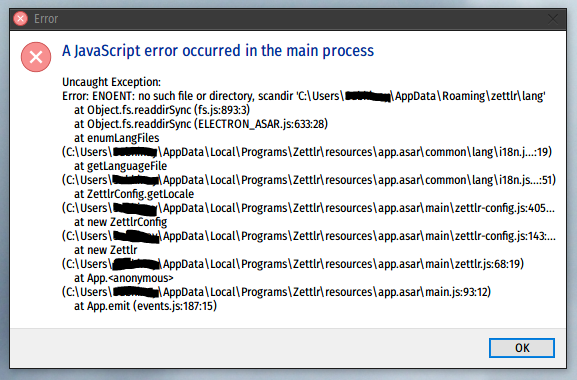Screen dimensions: 577x380
Task: Click the 'at getLanguageFile' line
Action: 120,166
